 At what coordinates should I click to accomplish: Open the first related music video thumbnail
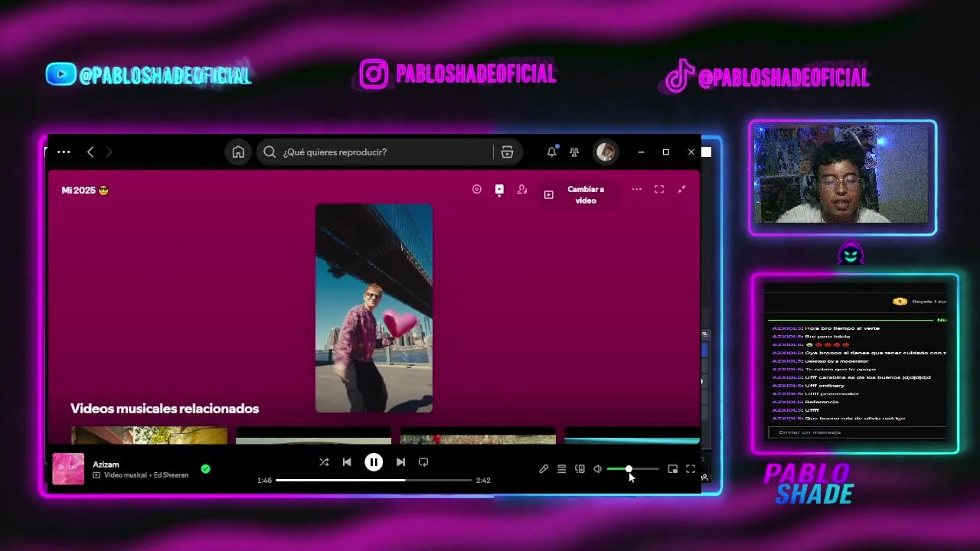(x=149, y=435)
